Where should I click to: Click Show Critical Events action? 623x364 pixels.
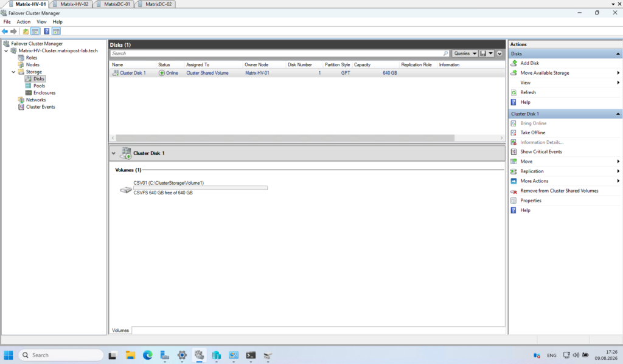541,152
